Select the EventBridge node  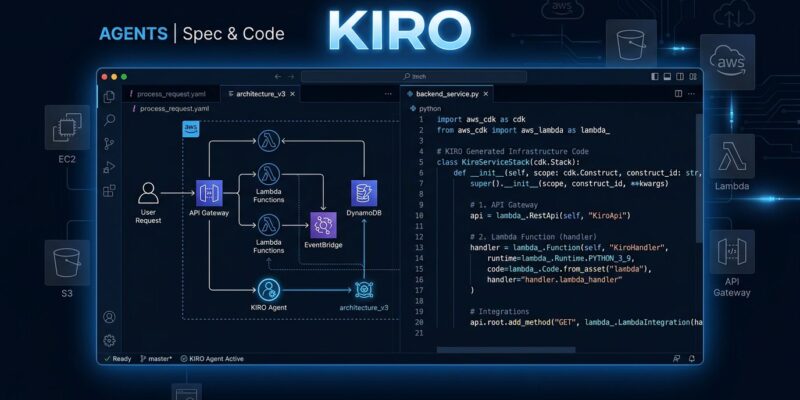point(323,225)
